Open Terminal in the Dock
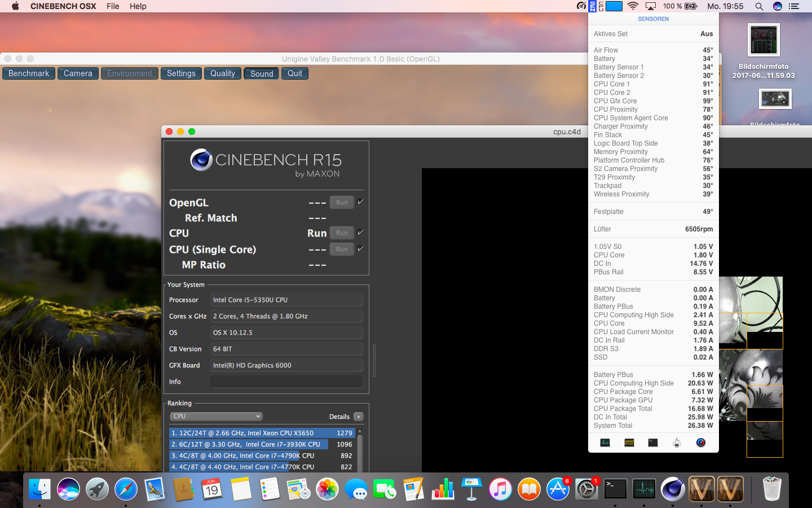The image size is (812, 508). [x=615, y=489]
